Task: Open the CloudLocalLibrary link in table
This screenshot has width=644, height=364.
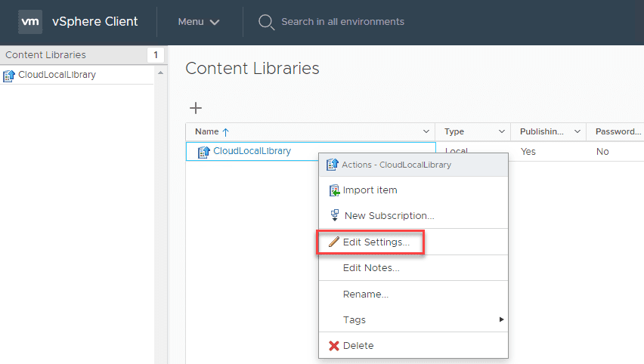Action: coord(252,151)
